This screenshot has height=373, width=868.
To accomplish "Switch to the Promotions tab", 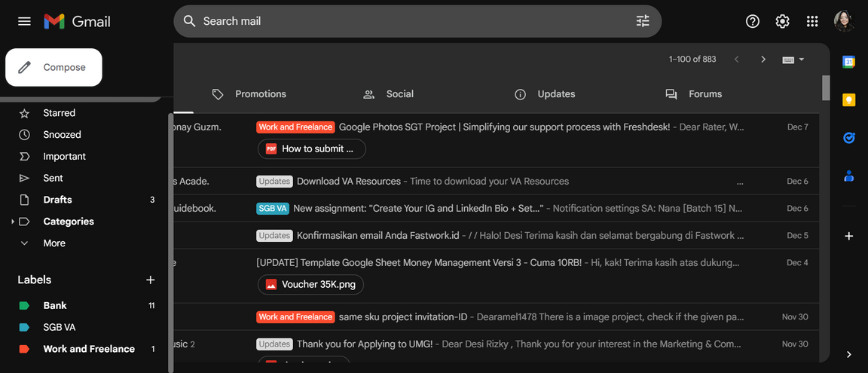I will (249, 94).
